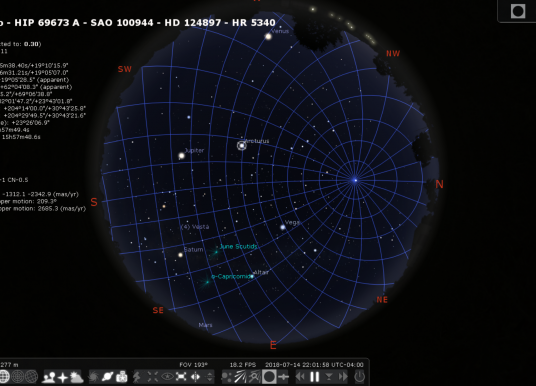Select the planet Jupiter in the sky
The height and width of the screenshot is (386, 536).
tap(182, 156)
